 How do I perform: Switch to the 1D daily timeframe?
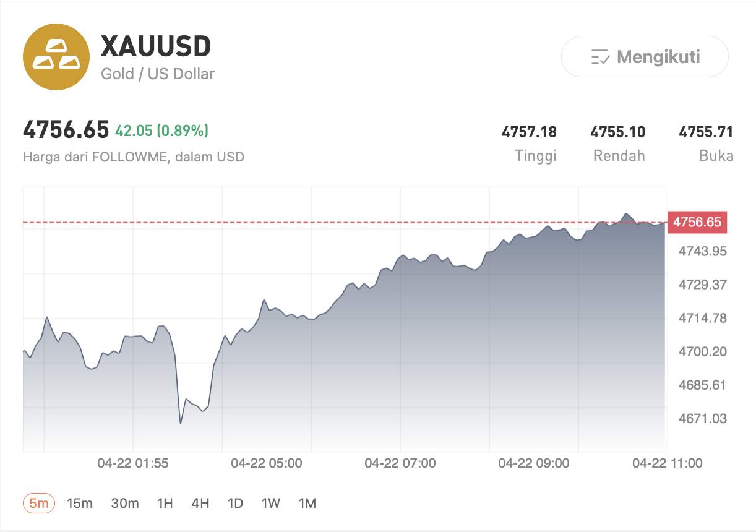click(234, 503)
